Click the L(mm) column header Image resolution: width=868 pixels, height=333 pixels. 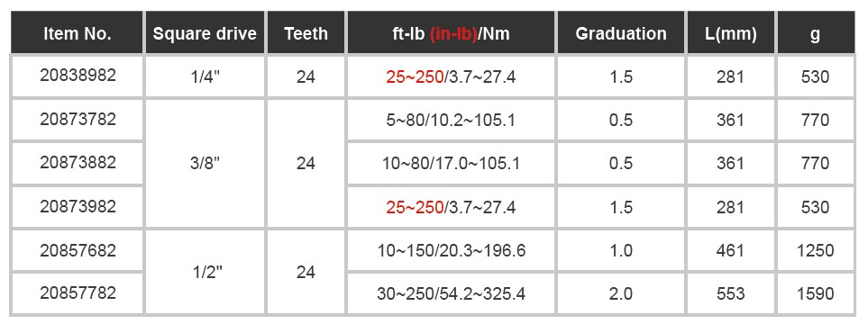tap(731, 33)
